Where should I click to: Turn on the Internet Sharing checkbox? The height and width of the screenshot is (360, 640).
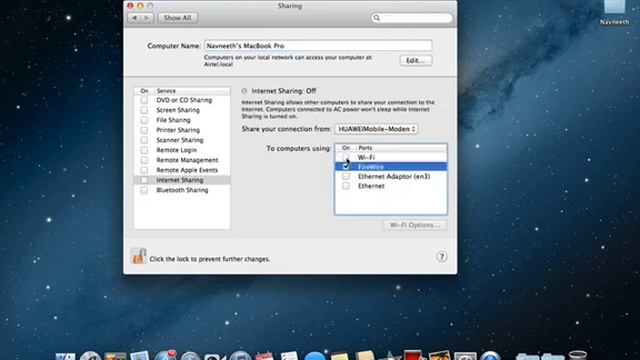tap(144, 180)
